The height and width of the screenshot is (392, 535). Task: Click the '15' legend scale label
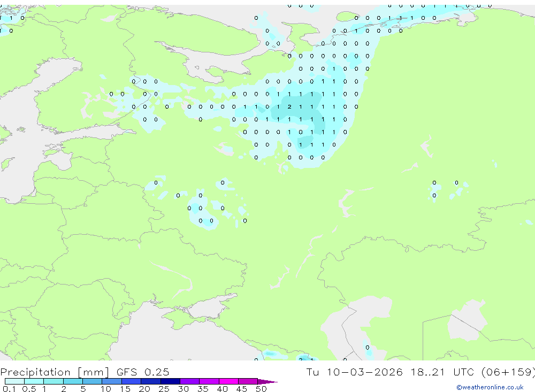(125, 389)
